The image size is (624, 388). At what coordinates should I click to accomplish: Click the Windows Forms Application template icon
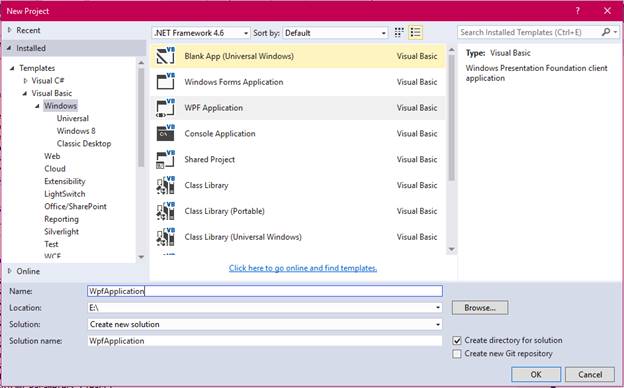coord(166,82)
